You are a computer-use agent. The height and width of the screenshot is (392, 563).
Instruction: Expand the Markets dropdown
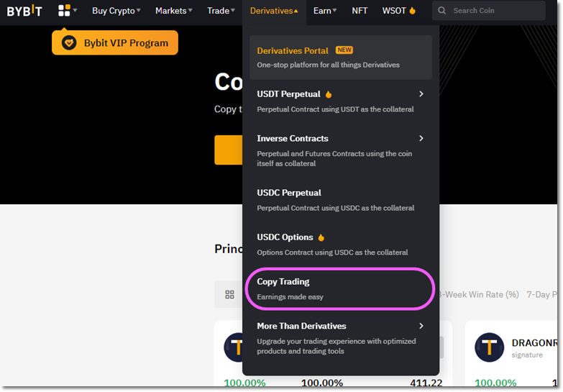coord(174,11)
